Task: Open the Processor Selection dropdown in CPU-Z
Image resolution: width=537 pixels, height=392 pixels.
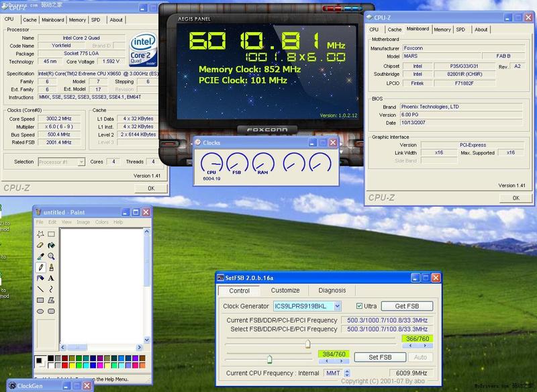Action: (x=81, y=162)
